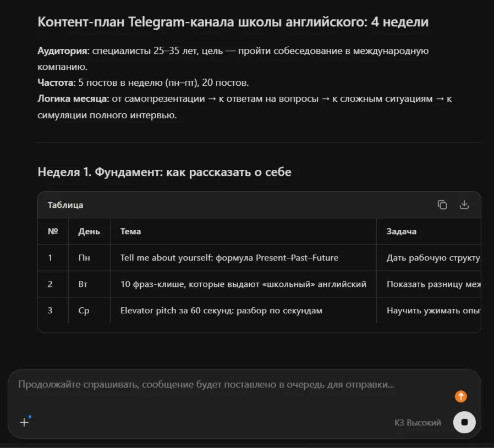Click the 'Логика месяца:' bold label
The width and height of the screenshot is (494, 448).
[73, 99]
